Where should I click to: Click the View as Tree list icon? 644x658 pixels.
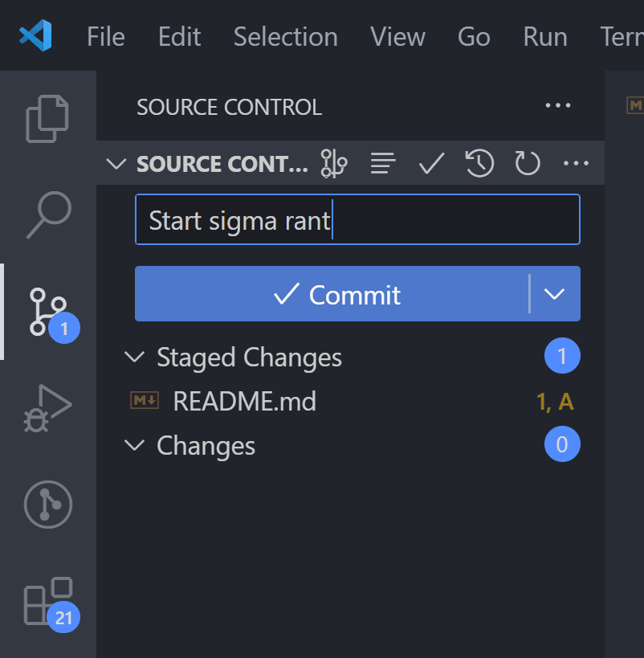(x=383, y=164)
